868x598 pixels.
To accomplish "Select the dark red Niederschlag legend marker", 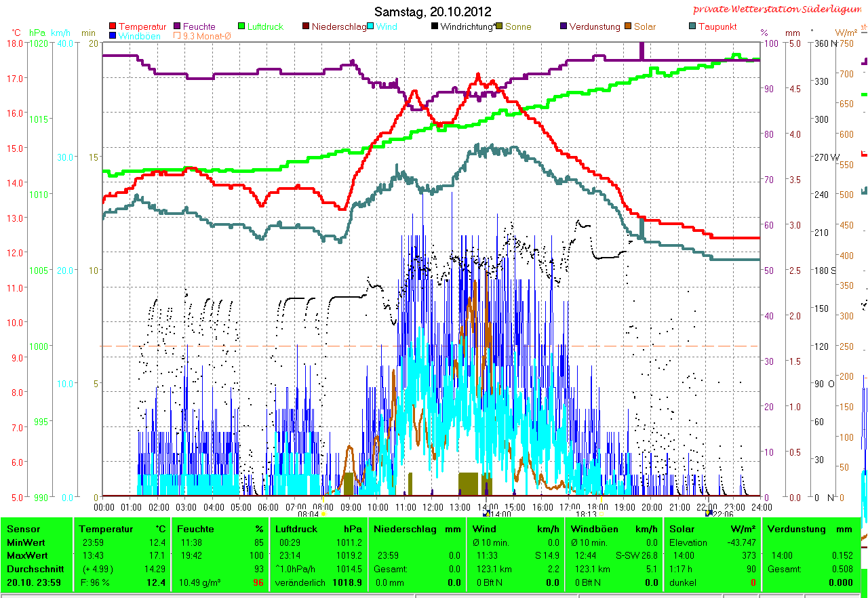I will click(x=306, y=26).
